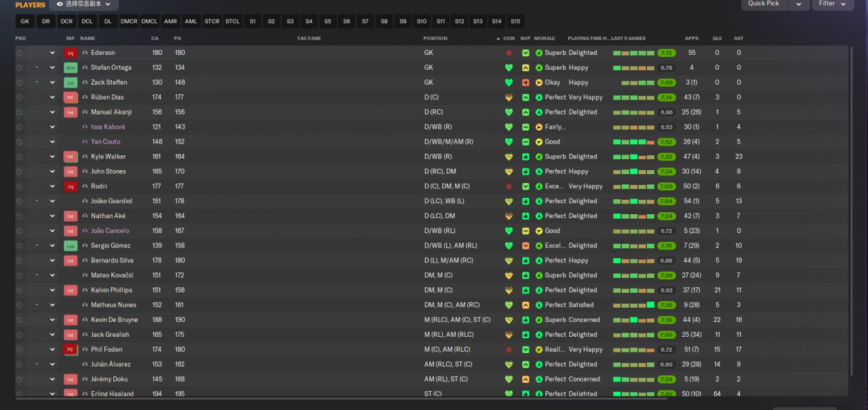This screenshot has height=410, width=868.
Task: Open João Cancelo's player name link
Action: coord(110,231)
